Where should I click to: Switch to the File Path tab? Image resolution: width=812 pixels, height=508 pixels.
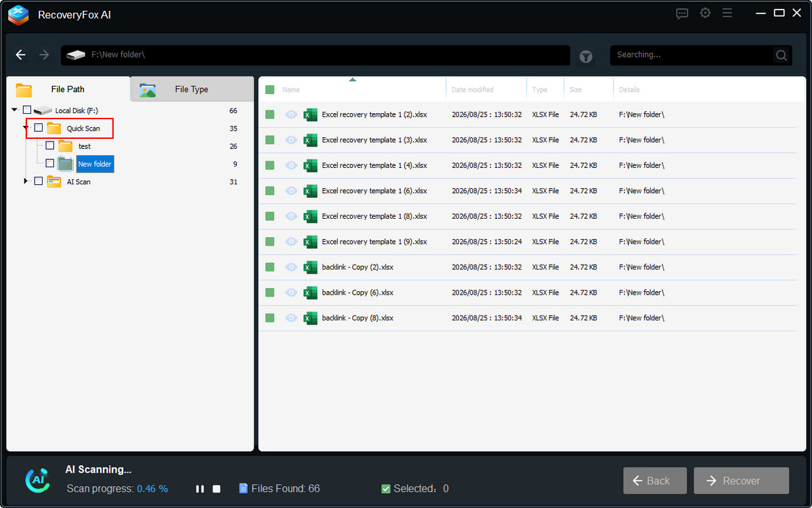[x=68, y=89]
